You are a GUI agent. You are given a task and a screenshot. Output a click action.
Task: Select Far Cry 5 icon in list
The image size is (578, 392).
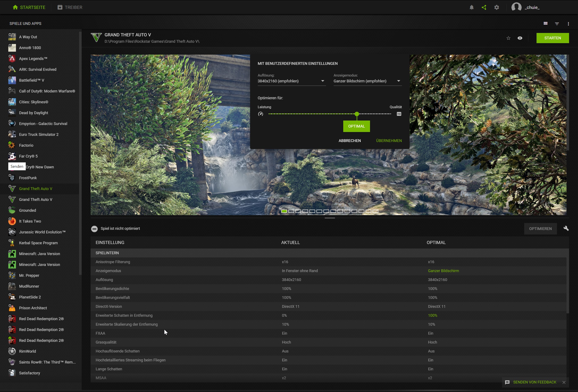point(12,156)
